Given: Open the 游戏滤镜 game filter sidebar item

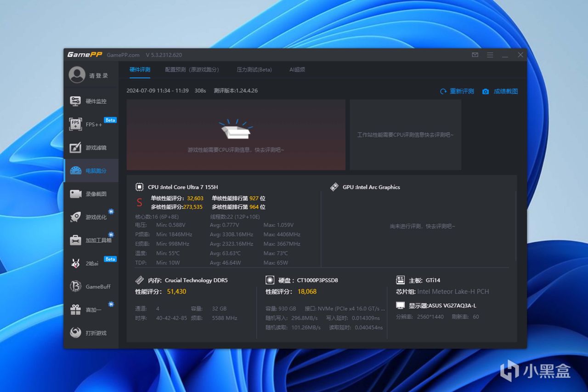Looking at the screenshot, I should tap(91, 148).
